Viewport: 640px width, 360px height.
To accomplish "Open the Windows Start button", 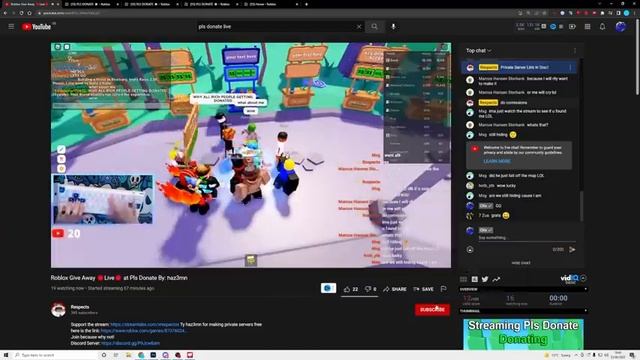I will [6, 355].
